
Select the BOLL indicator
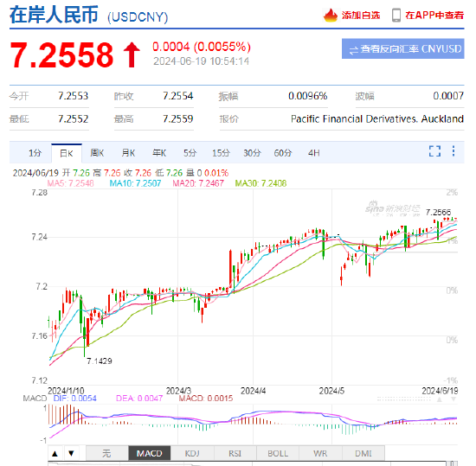(x=278, y=454)
